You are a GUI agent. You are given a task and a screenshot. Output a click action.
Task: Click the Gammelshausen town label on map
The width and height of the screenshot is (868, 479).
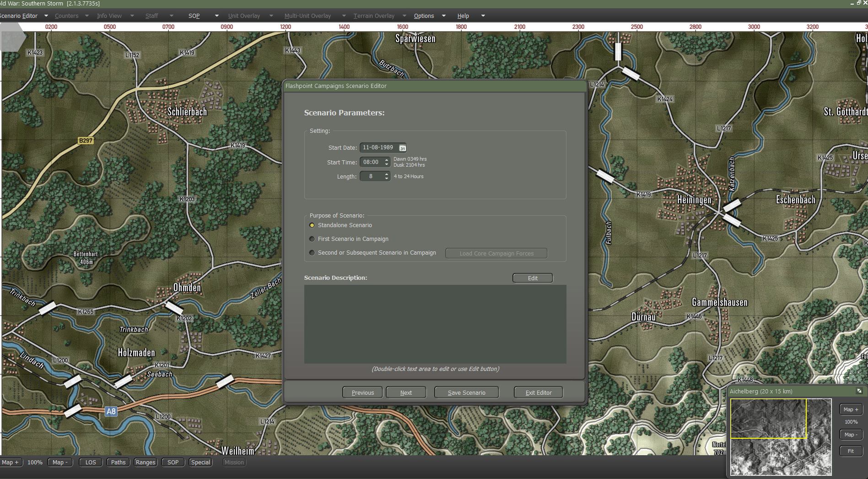pyautogui.click(x=720, y=302)
